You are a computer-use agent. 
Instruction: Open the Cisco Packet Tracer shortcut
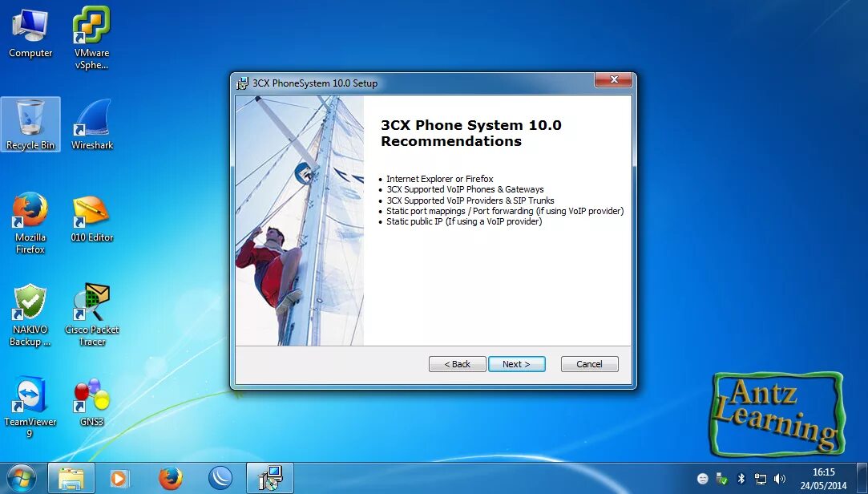(92, 315)
